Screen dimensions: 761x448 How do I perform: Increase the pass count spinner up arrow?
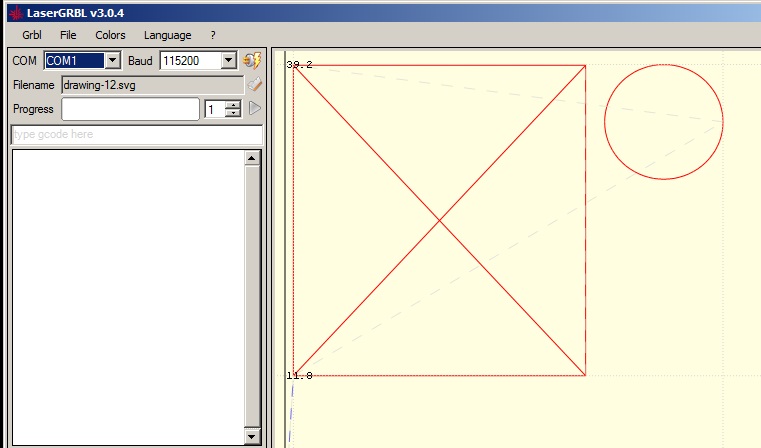[x=233, y=104]
